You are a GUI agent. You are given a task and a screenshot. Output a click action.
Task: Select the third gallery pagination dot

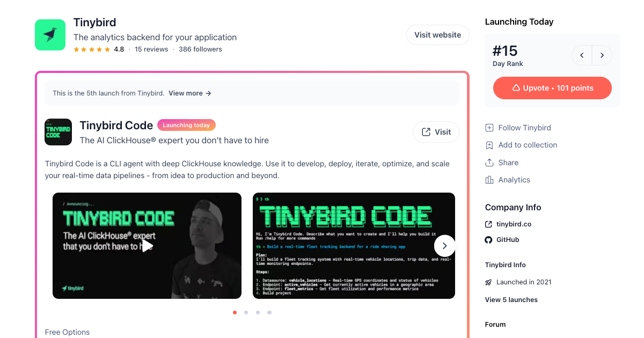[x=258, y=312]
